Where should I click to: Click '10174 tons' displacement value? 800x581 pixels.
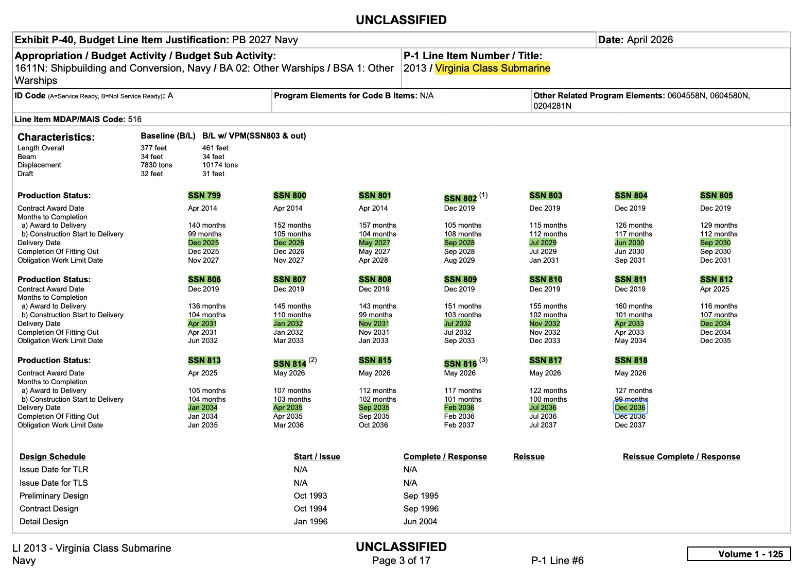pos(220,165)
